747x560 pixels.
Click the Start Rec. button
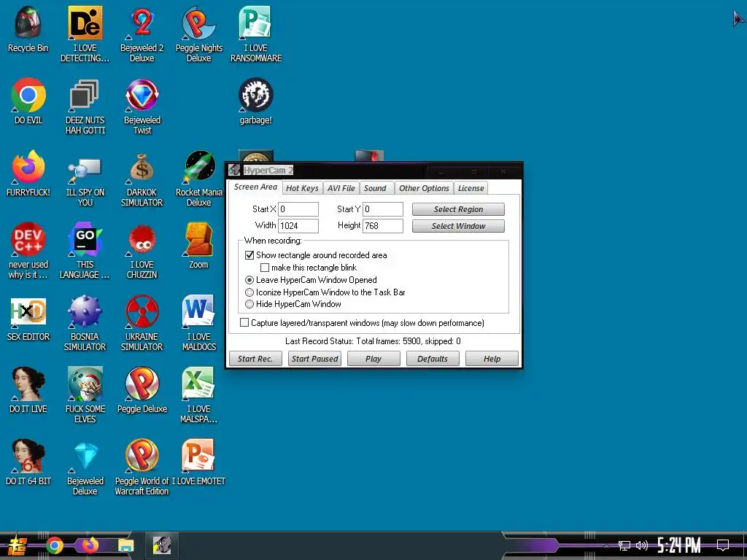point(255,359)
